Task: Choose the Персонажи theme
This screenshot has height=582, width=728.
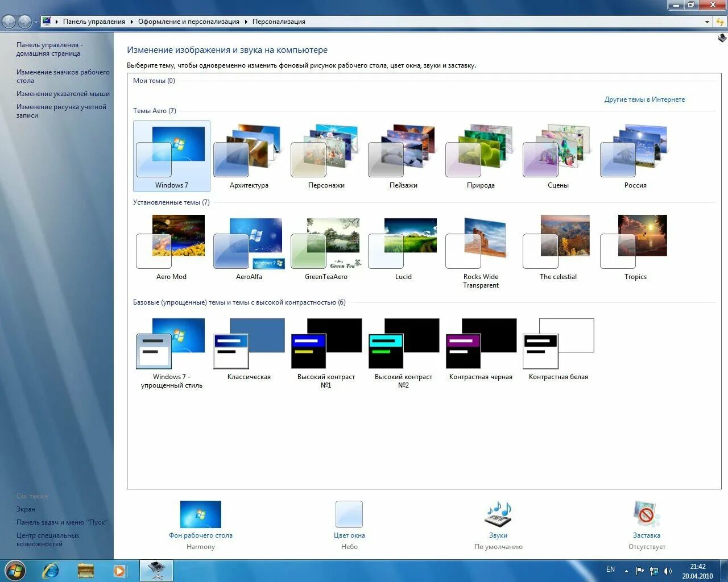Action: tap(326, 156)
